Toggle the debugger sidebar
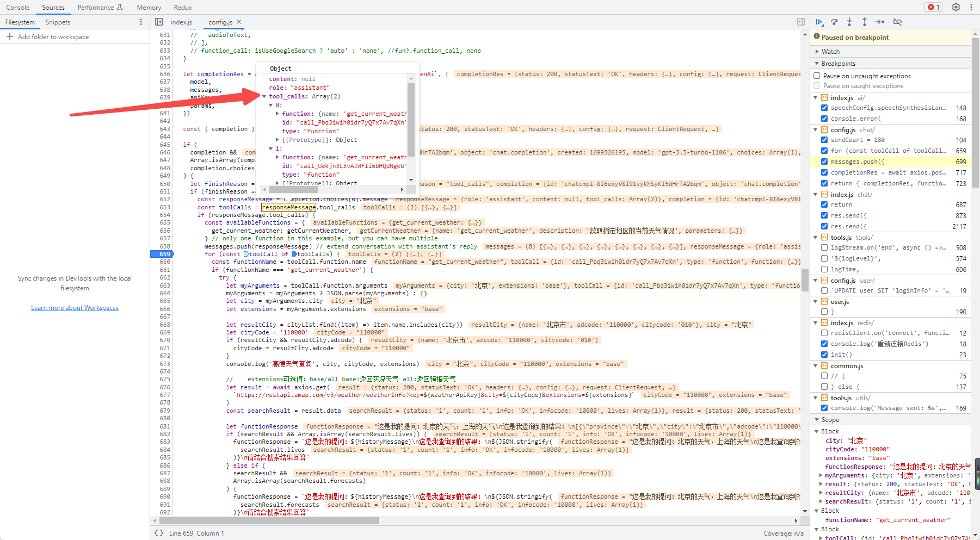Viewport: 980px width, 540px height. tap(801, 22)
